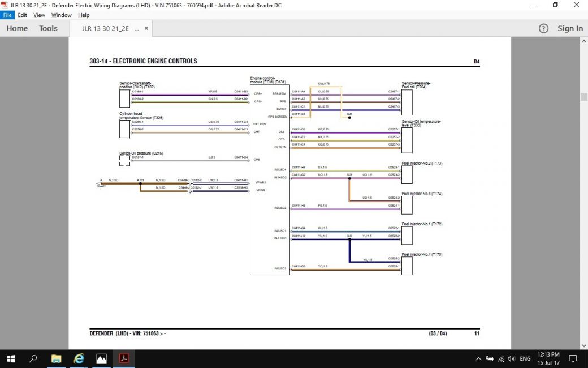Click the 'Switch-Oil pressure (S216)' label

[141, 153]
